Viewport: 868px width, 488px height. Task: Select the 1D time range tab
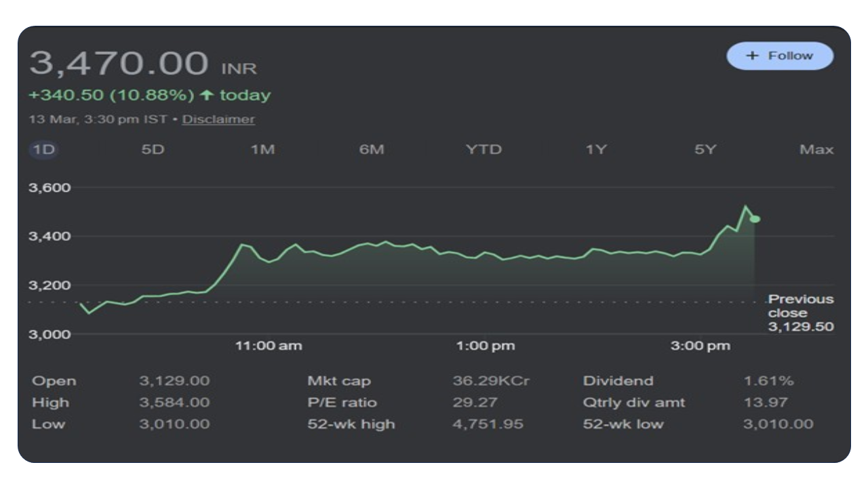(43, 150)
